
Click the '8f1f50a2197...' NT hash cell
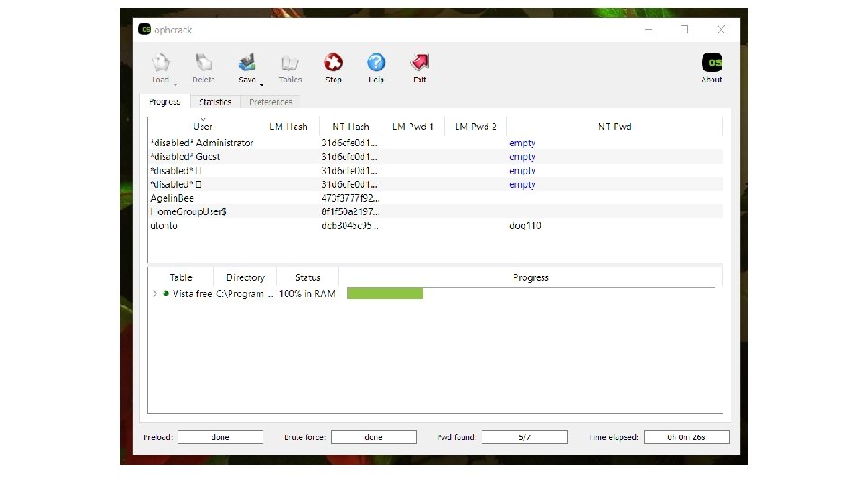click(350, 211)
